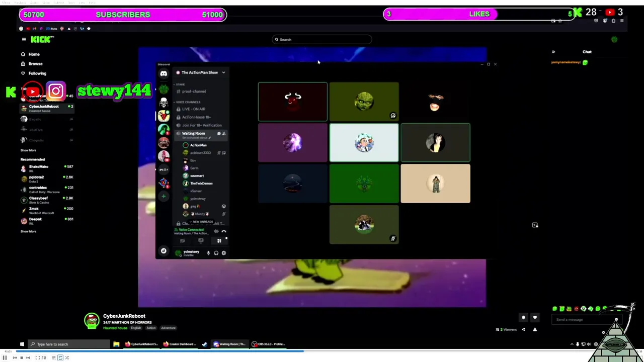Image resolution: width=644 pixels, height=362 pixels.
Task: Select TheTwixDemon in Waiting Room
Action: 201,184
